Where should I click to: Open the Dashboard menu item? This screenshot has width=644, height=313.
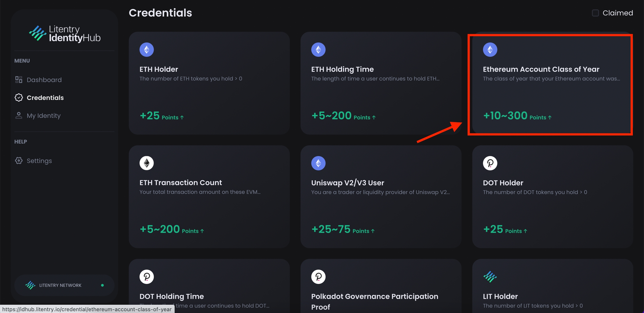[x=44, y=80]
